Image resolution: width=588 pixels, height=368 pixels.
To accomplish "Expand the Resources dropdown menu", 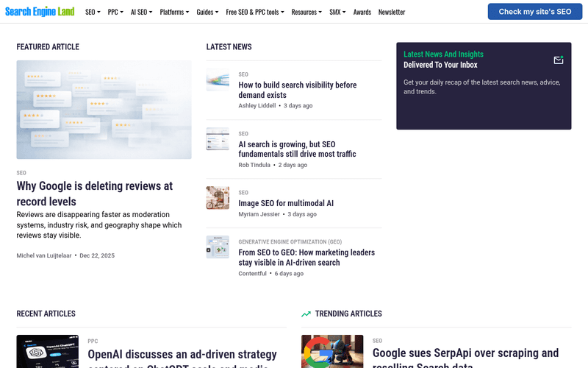I will tap(306, 12).
